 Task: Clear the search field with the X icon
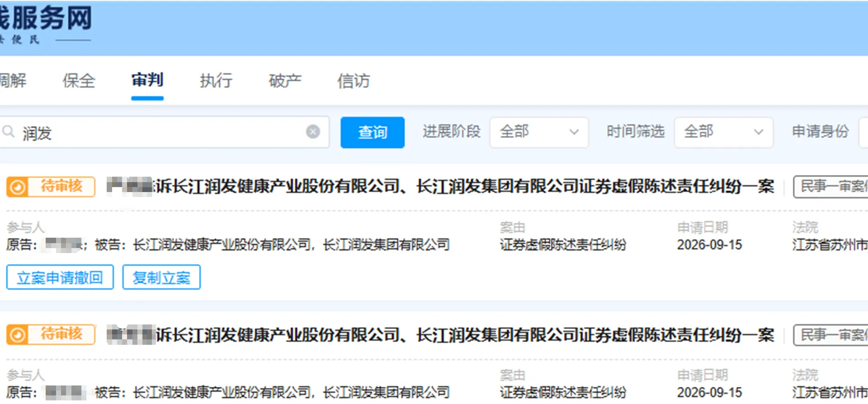[313, 132]
